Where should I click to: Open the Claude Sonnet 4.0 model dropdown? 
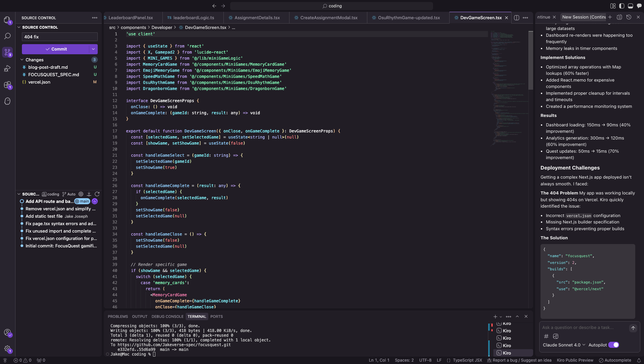(x=564, y=345)
